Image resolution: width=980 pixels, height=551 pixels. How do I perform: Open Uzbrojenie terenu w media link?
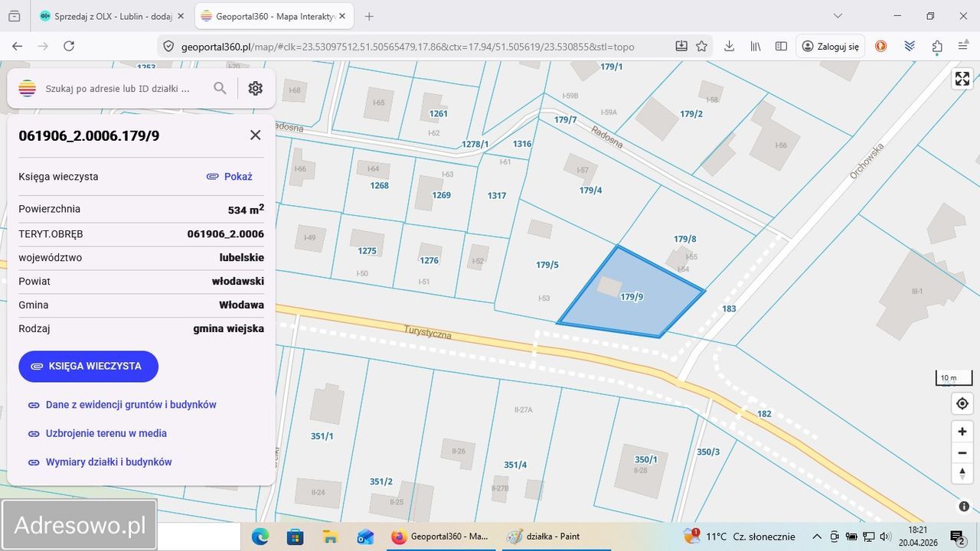click(106, 433)
